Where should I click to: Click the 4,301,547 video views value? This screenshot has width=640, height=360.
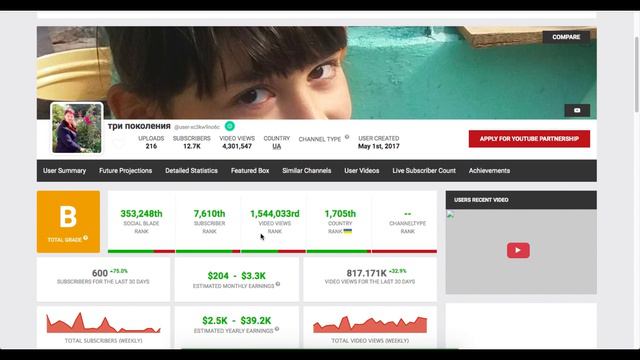(237, 146)
